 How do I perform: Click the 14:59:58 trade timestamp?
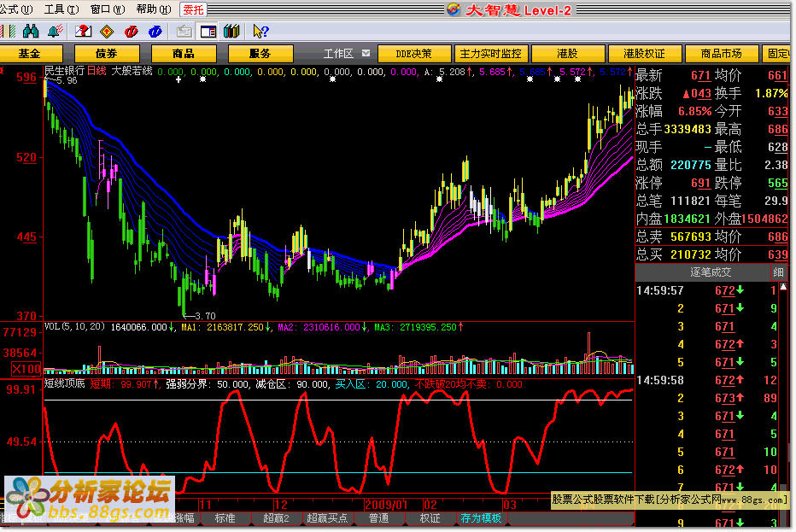(660, 380)
